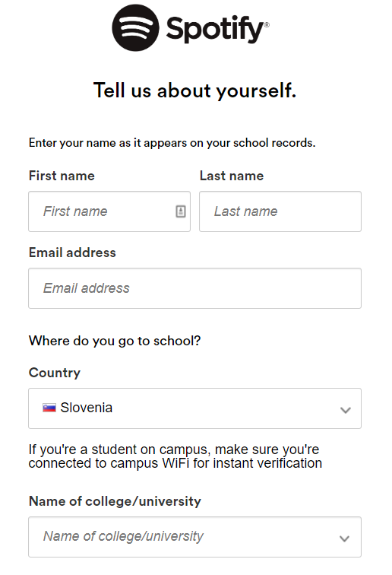The height and width of the screenshot is (575, 392).
Task: Click the Spotify circular logo icon
Action: pyautogui.click(x=135, y=28)
